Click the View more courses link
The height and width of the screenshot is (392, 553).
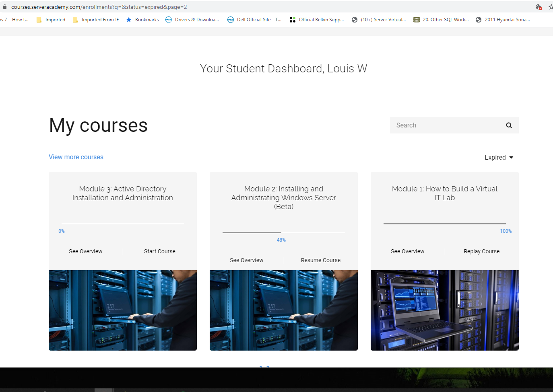click(76, 157)
